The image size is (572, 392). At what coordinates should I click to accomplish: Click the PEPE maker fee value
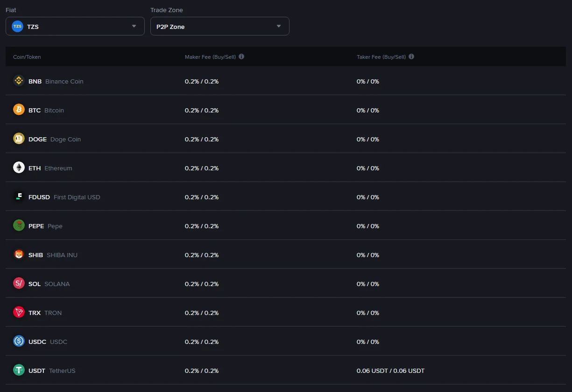(202, 226)
